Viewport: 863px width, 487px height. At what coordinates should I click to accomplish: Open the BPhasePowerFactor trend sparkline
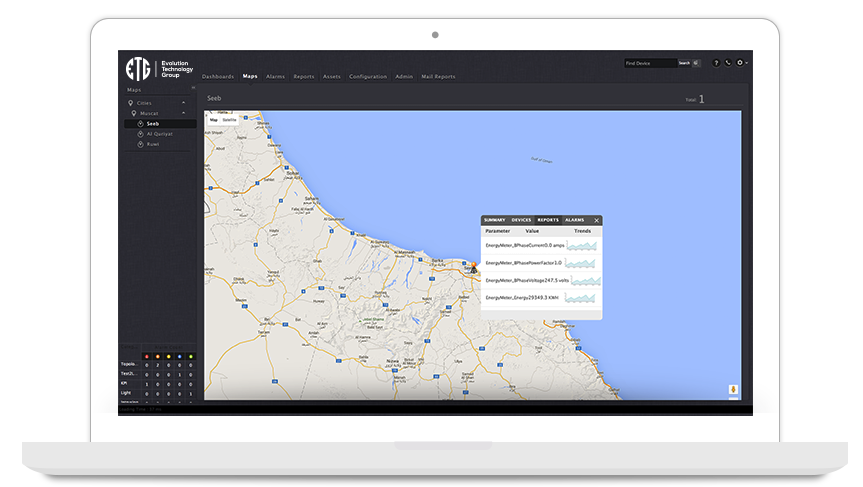coord(580,263)
